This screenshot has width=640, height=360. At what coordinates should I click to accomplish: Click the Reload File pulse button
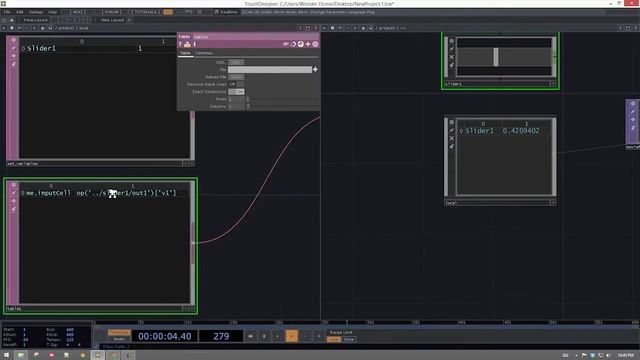[236, 77]
